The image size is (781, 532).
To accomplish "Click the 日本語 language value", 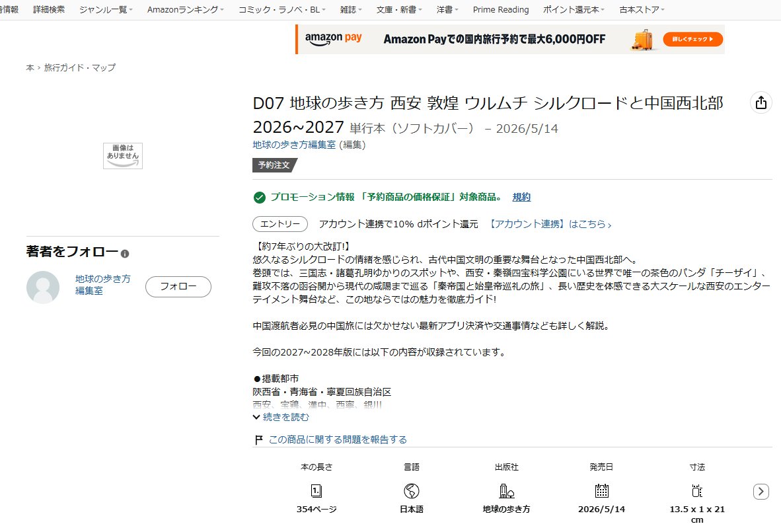I will (x=412, y=509).
